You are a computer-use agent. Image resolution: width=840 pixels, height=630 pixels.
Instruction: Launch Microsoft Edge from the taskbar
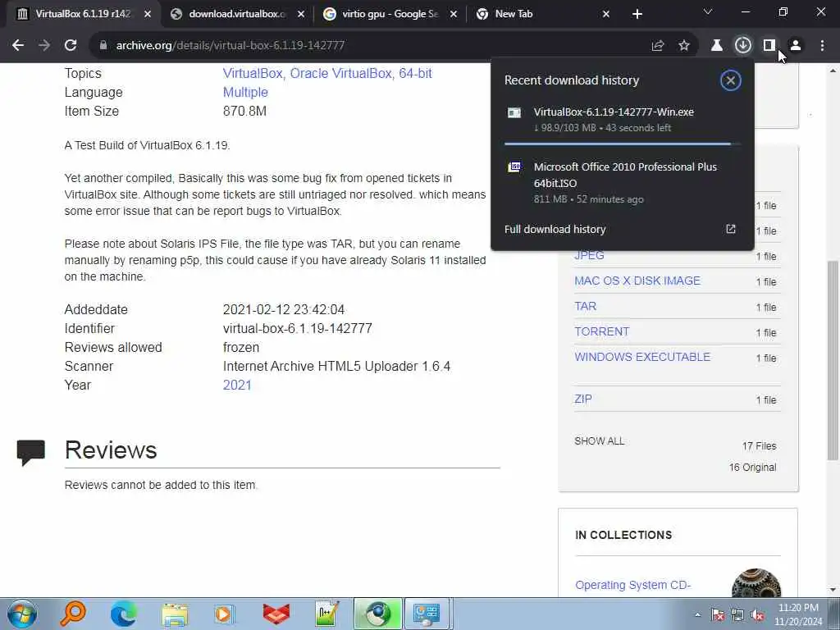tap(123, 614)
